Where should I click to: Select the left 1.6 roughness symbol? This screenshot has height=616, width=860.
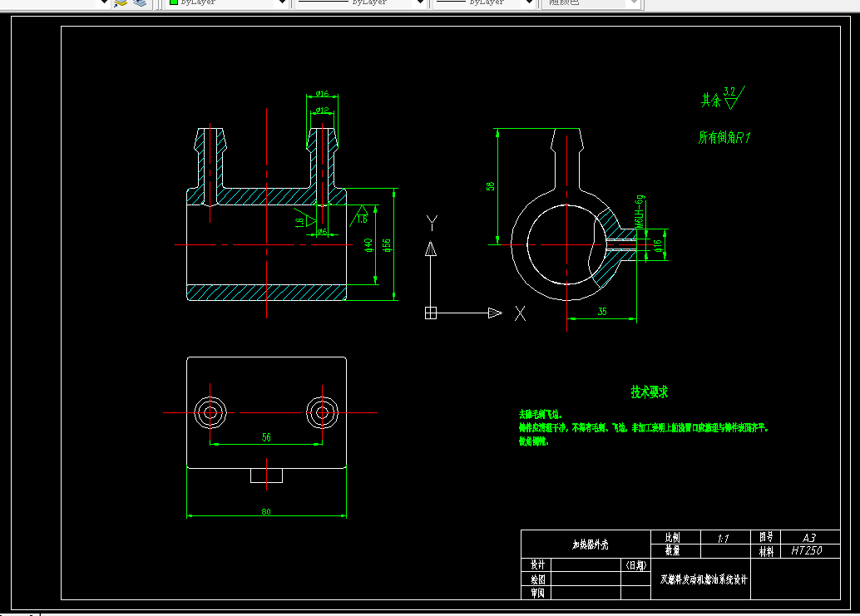(304, 218)
